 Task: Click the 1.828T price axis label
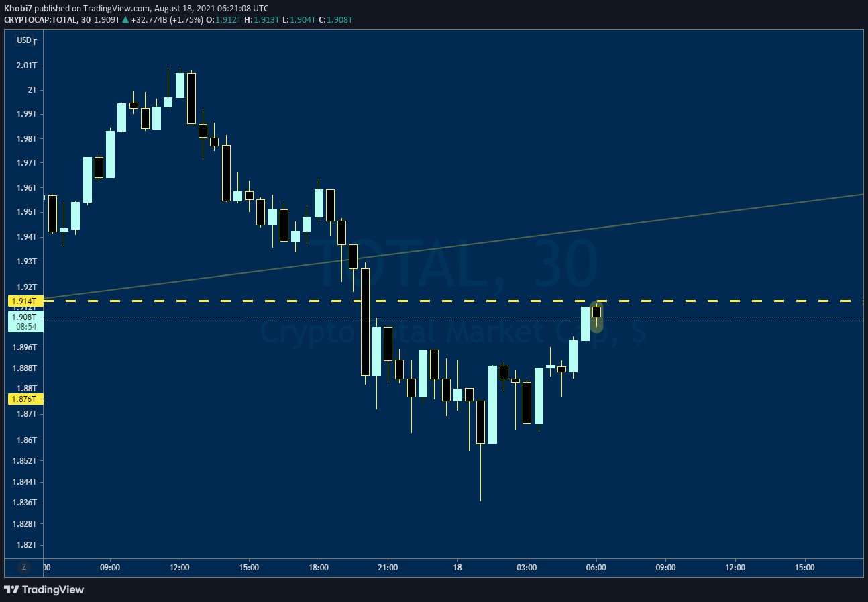click(25, 523)
